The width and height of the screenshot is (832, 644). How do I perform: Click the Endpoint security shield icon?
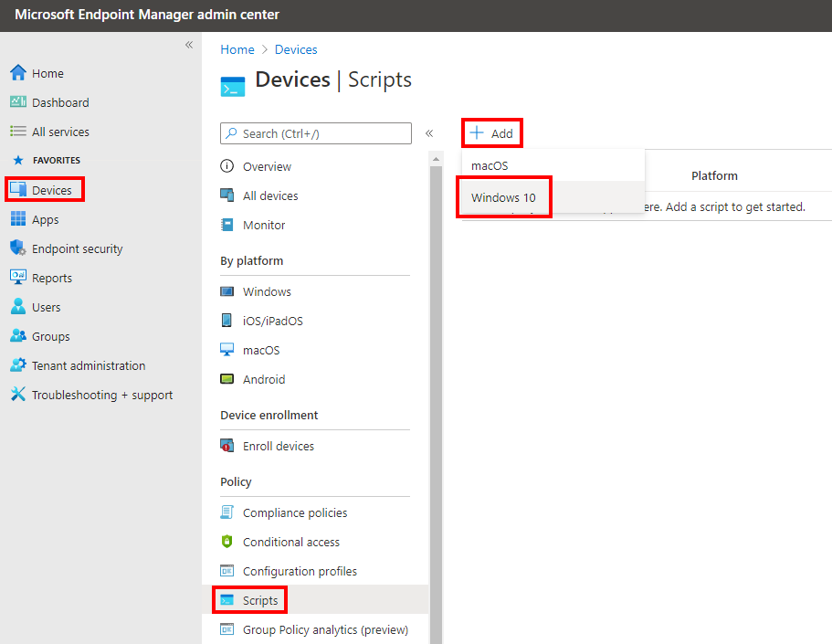[x=18, y=248]
